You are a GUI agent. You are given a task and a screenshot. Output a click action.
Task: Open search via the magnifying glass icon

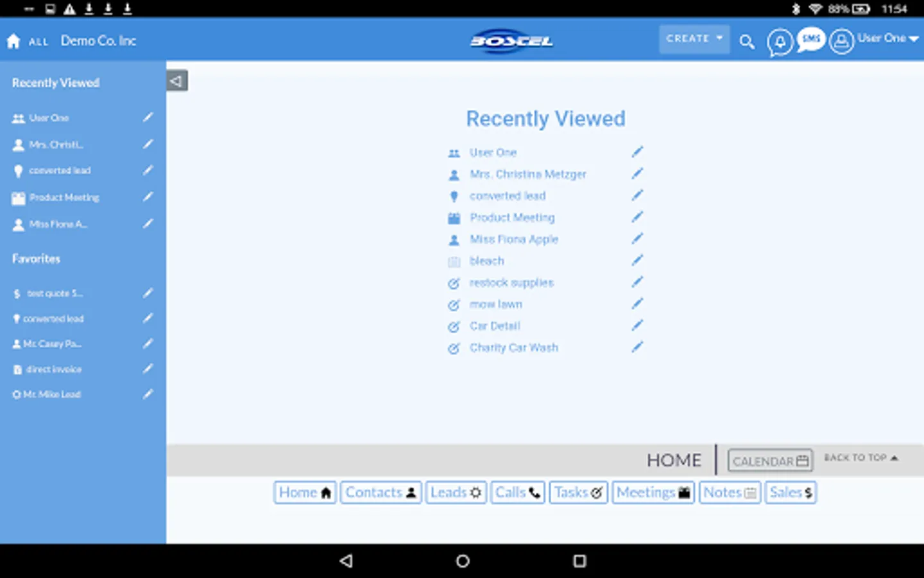point(746,41)
